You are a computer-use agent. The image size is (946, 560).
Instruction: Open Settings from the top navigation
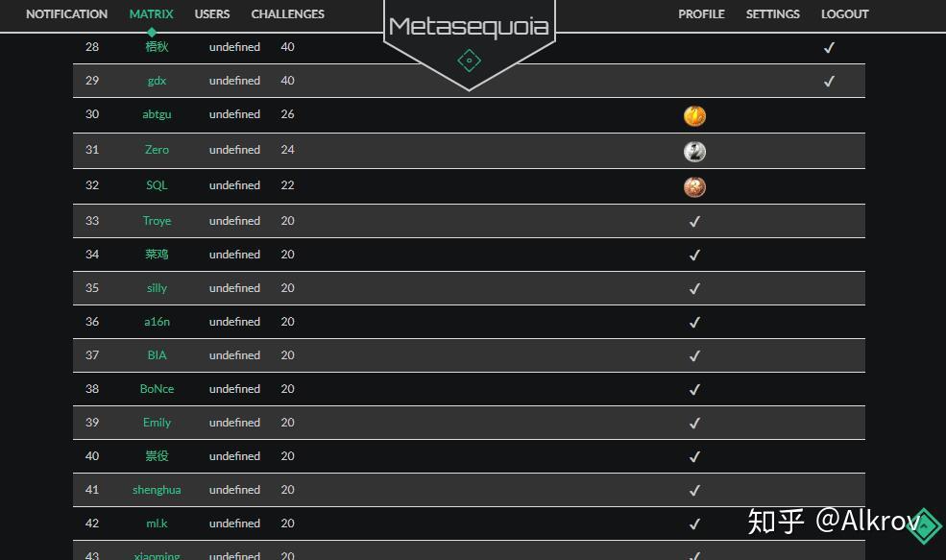[x=773, y=14]
